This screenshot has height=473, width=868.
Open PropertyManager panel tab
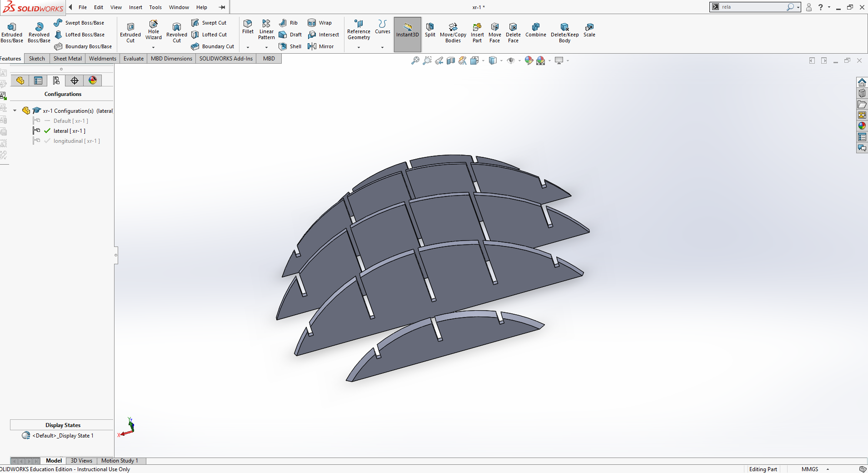pyautogui.click(x=38, y=81)
